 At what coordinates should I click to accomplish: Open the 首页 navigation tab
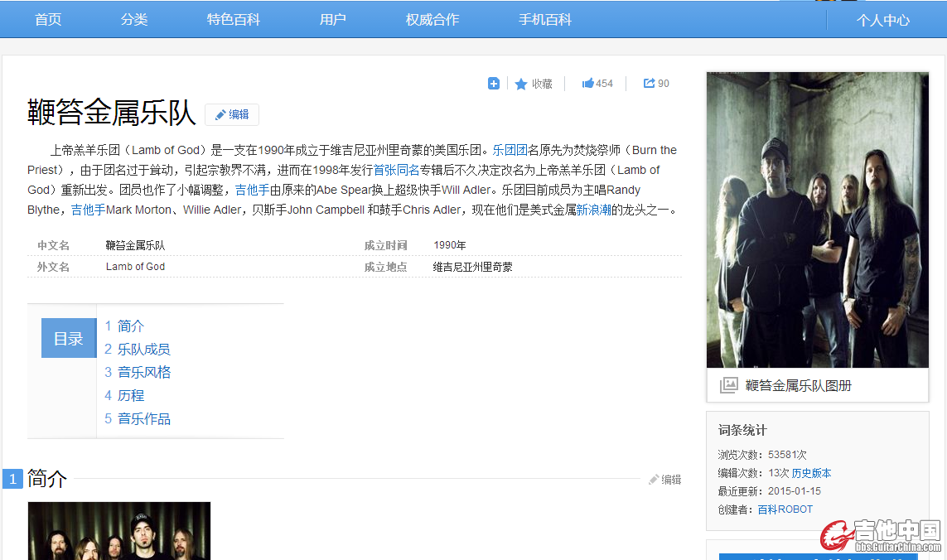click(x=48, y=20)
